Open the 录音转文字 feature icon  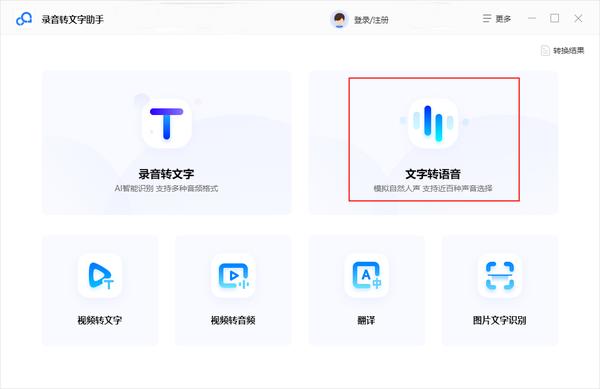166,123
